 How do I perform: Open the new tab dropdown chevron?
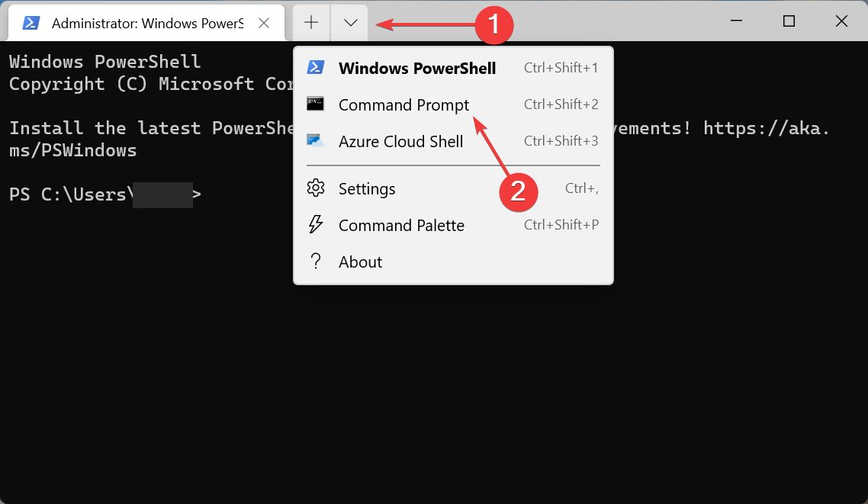click(349, 22)
